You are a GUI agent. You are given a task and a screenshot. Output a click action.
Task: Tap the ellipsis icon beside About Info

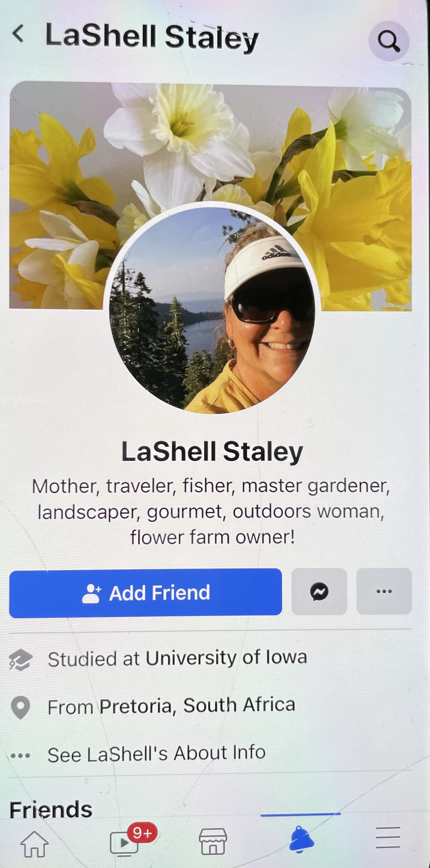pyautogui.click(x=21, y=756)
